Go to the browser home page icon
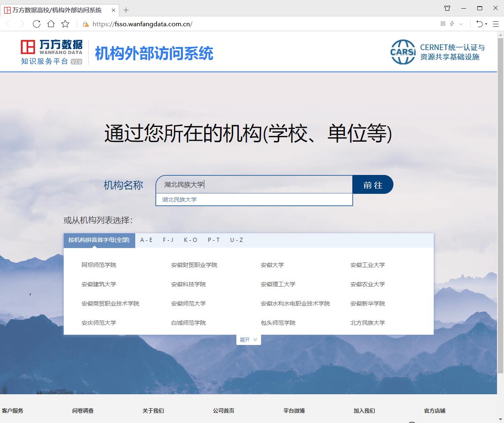The width and height of the screenshot is (504, 423). tap(51, 24)
